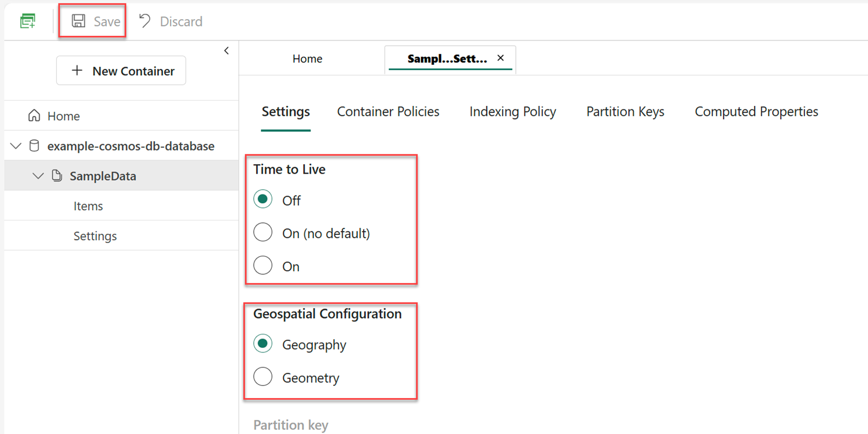
Task: Close the SampleData Settings tab
Action: 501,58
